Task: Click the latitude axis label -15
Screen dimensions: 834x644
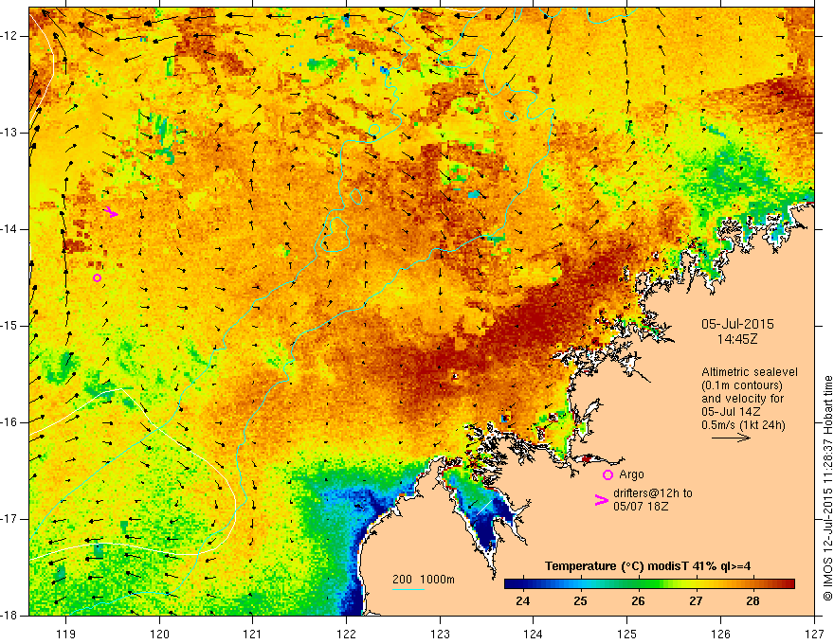Action: pyautogui.click(x=10, y=326)
